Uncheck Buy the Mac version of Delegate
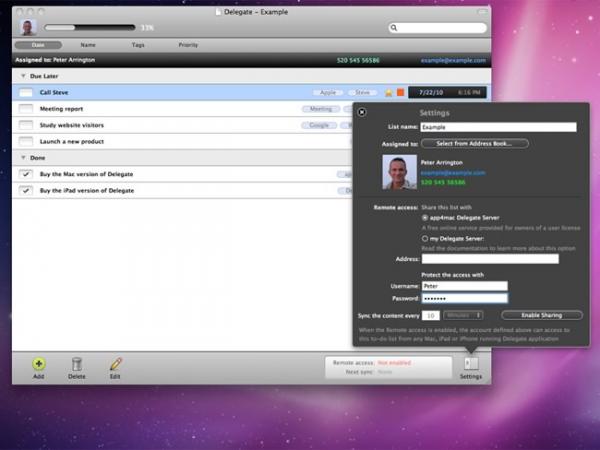The height and width of the screenshot is (450, 600). tap(26, 174)
